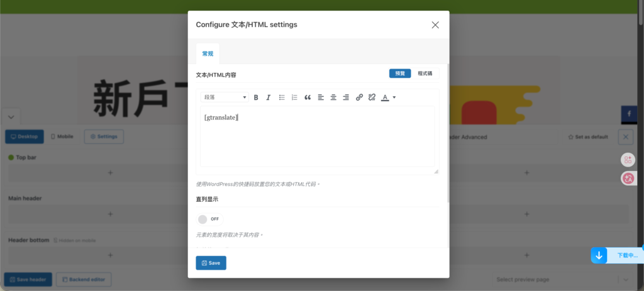Click the pink translate floating icon
Image resolution: width=644 pixels, height=291 pixels.
[628, 178]
